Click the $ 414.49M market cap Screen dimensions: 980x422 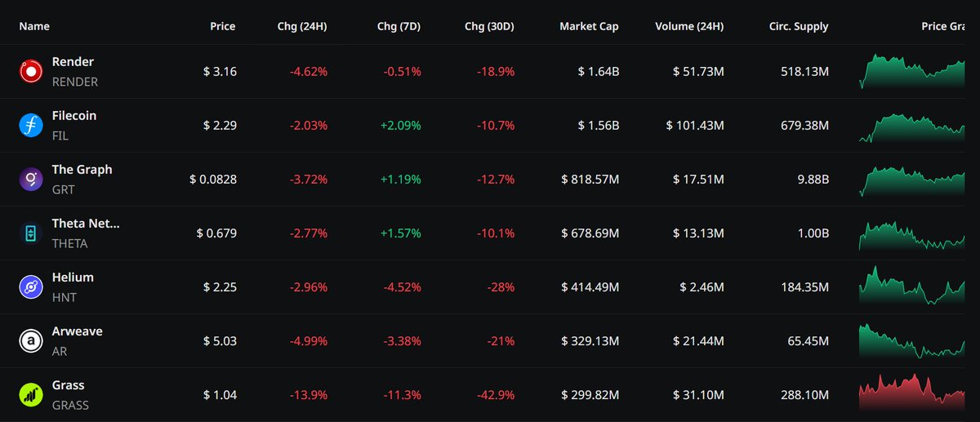(590, 287)
